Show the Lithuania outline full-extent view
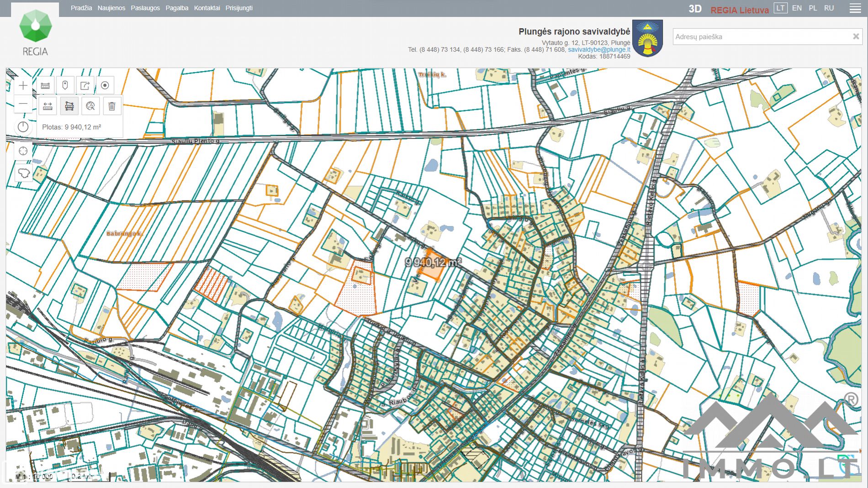The width and height of the screenshot is (868, 488). tap(23, 173)
